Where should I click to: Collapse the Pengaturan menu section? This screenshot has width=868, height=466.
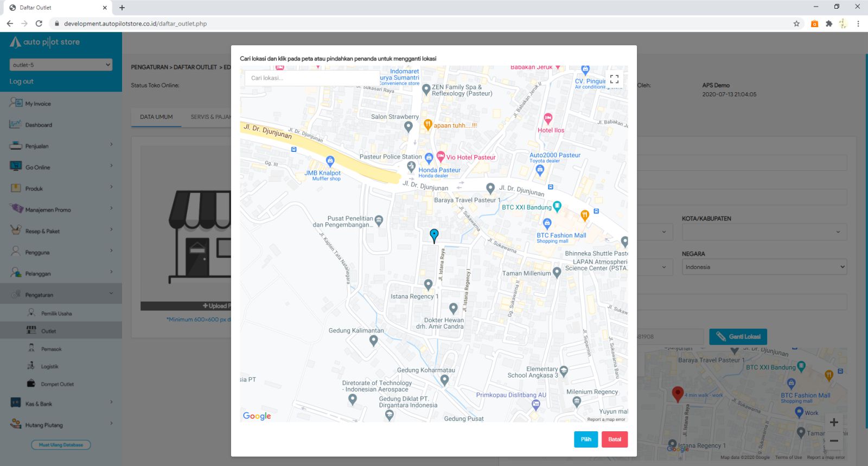tap(61, 295)
